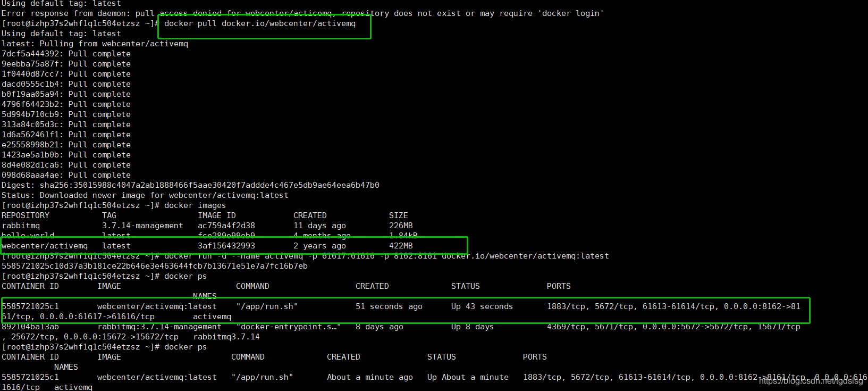Select layer hash 1d6a562461f1
This screenshot has height=391, width=868.
pos(30,135)
